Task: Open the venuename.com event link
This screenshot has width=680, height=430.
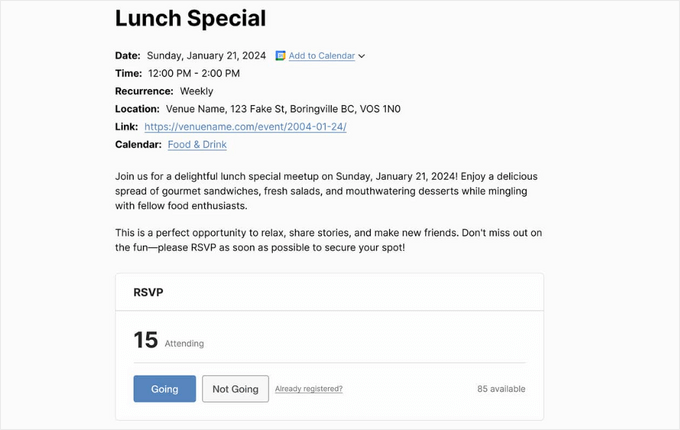Action: click(245, 127)
